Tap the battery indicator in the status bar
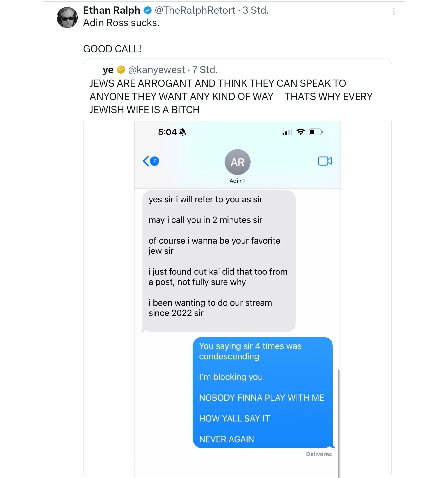Screen dimensions: 448x478 tap(316, 132)
